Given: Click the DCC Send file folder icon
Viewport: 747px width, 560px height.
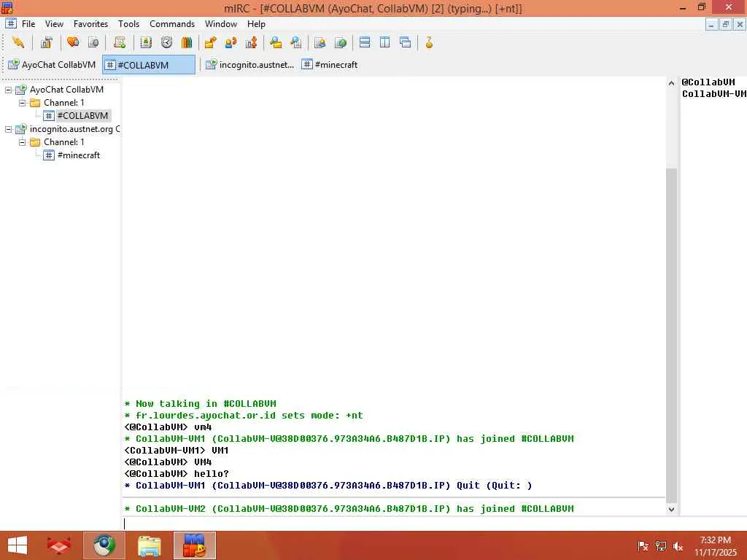Looking at the screenshot, I should 210,43.
